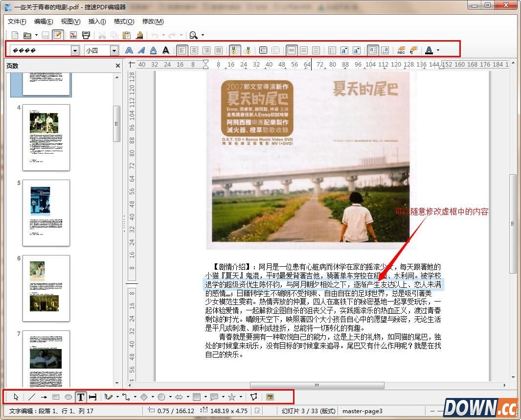The width and height of the screenshot is (521, 420).
Task: Open the callout shapes dropdown arrow
Action: tap(223, 397)
